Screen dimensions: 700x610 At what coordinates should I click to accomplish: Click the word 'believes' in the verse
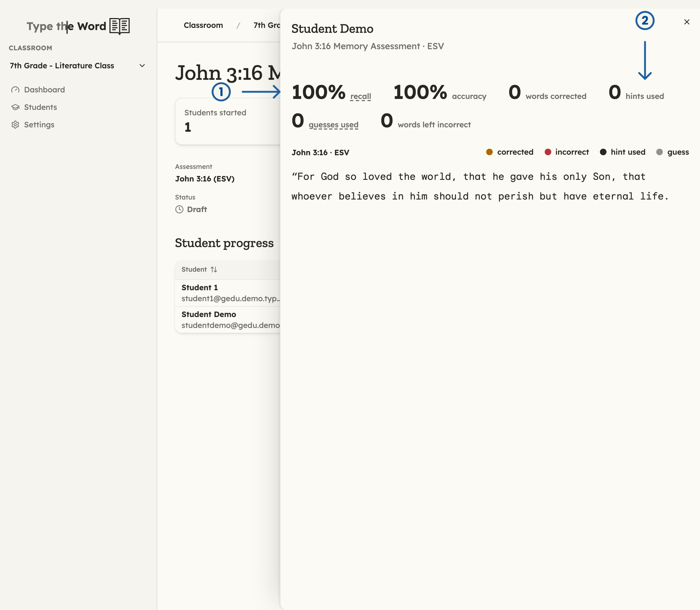tap(362, 197)
